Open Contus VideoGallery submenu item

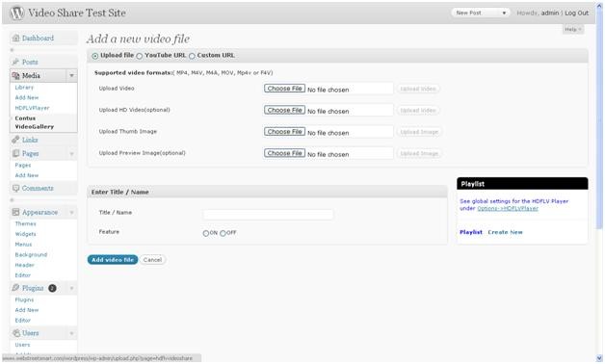(35, 122)
